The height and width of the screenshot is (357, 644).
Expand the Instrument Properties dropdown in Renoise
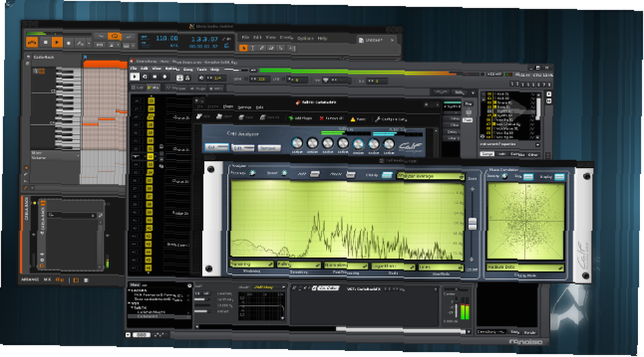tap(538, 145)
